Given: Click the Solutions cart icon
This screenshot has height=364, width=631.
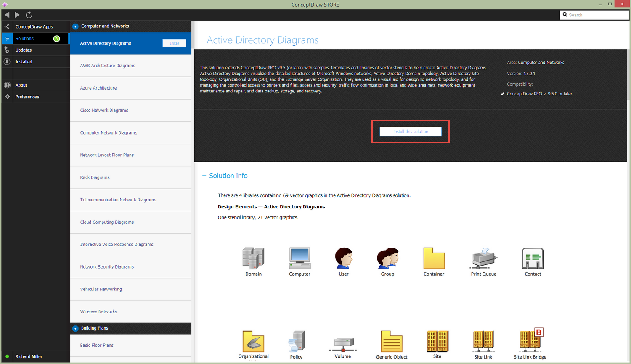Looking at the screenshot, I should (7, 38).
